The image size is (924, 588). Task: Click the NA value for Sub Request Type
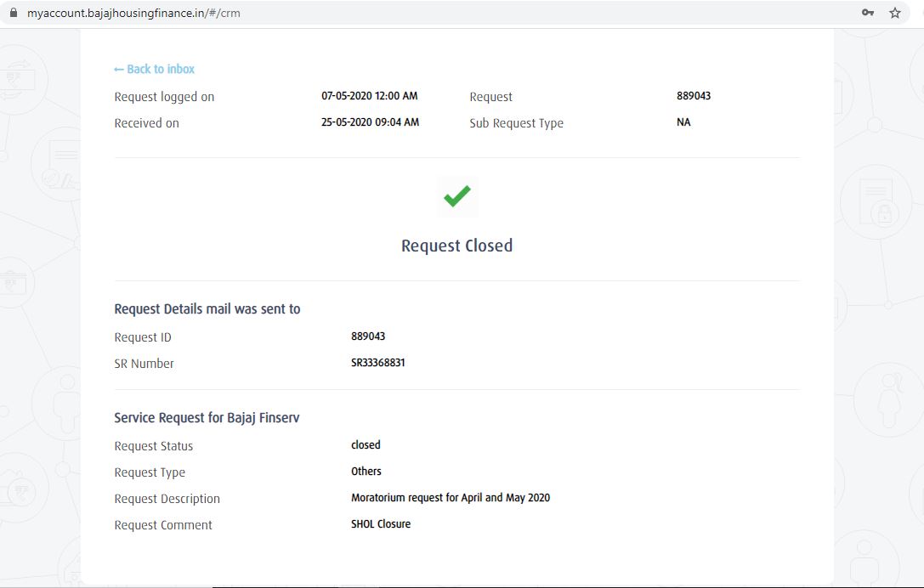(x=683, y=122)
